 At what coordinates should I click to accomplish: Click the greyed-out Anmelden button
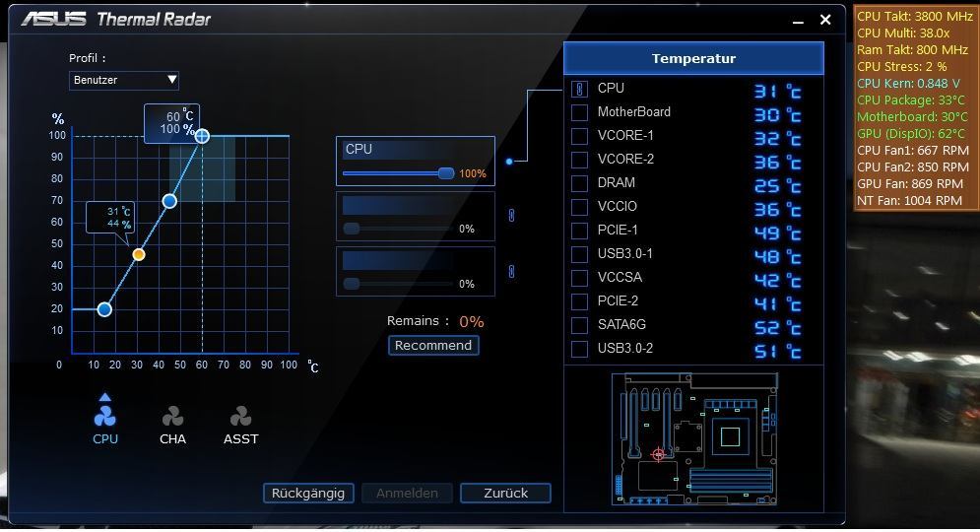[x=407, y=493]
